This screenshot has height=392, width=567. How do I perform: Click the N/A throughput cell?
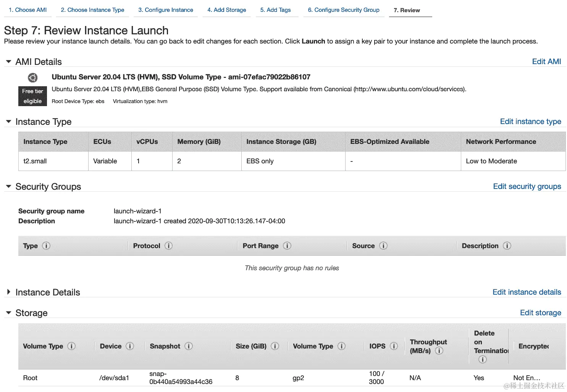415,378
